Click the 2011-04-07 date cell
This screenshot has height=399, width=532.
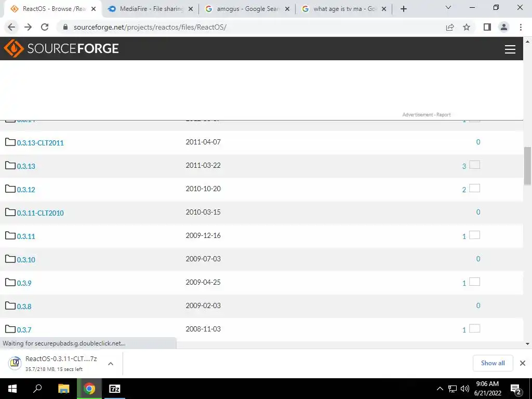[203, 142]
